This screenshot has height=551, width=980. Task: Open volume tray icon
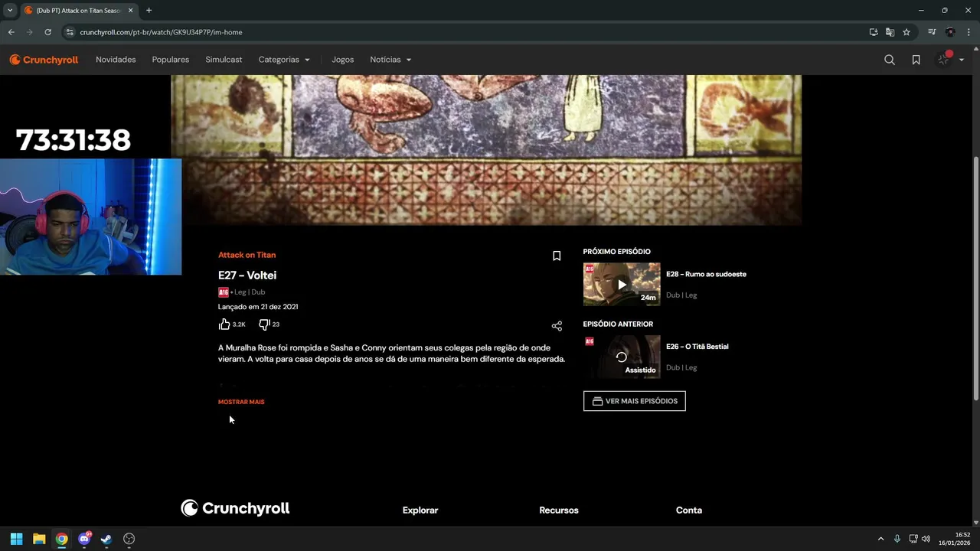point(926,539)
